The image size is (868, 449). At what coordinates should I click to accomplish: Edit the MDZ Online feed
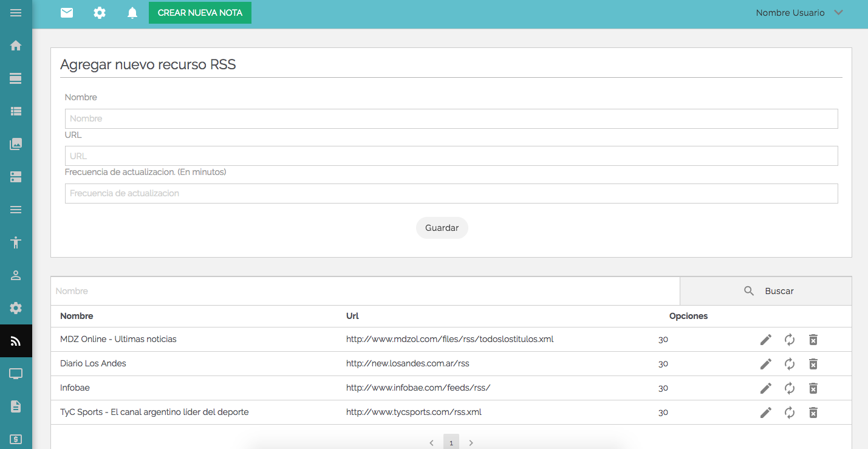pos(766,340)
